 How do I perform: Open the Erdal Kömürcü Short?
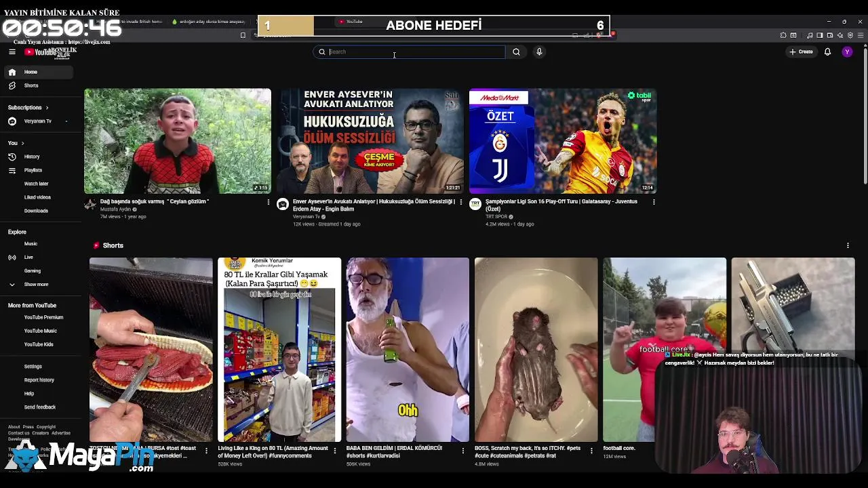408,350
